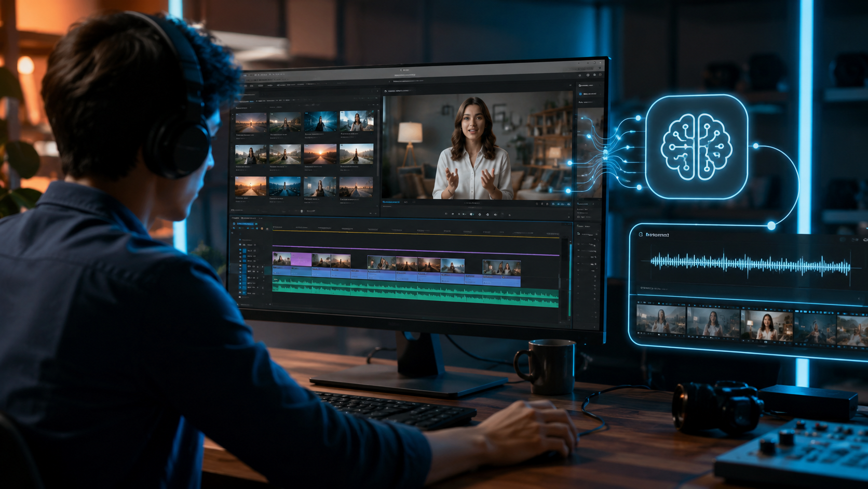Select the first thumbnail in the media bin's bottom row
This screenshot has height=489, width=868.
pyautogui.click(x=251, y=187)
